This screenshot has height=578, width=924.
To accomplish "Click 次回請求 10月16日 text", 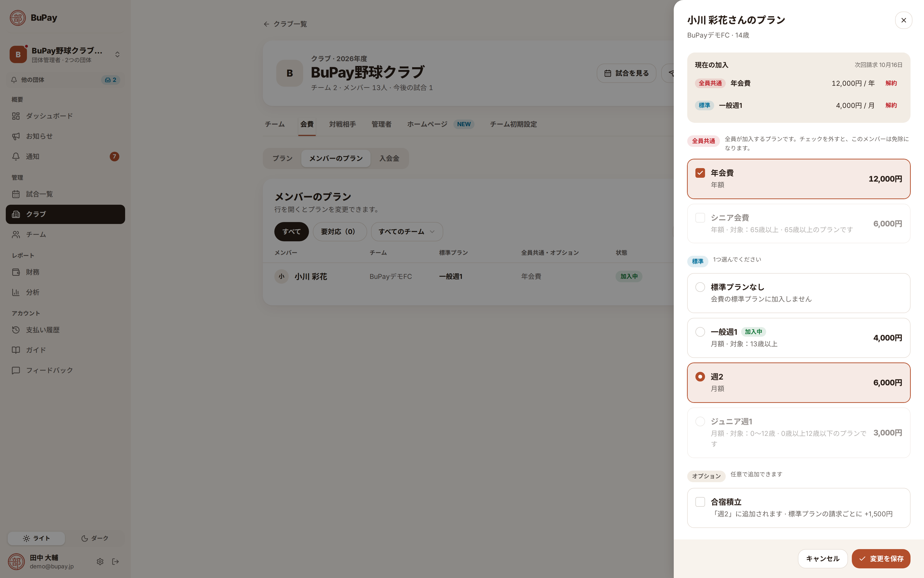I will [x=878, y=65].
